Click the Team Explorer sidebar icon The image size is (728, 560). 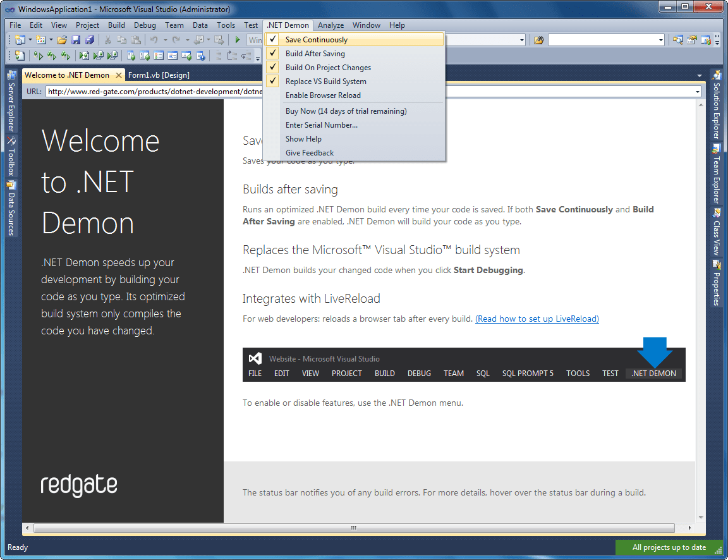(x=717, y=149)
